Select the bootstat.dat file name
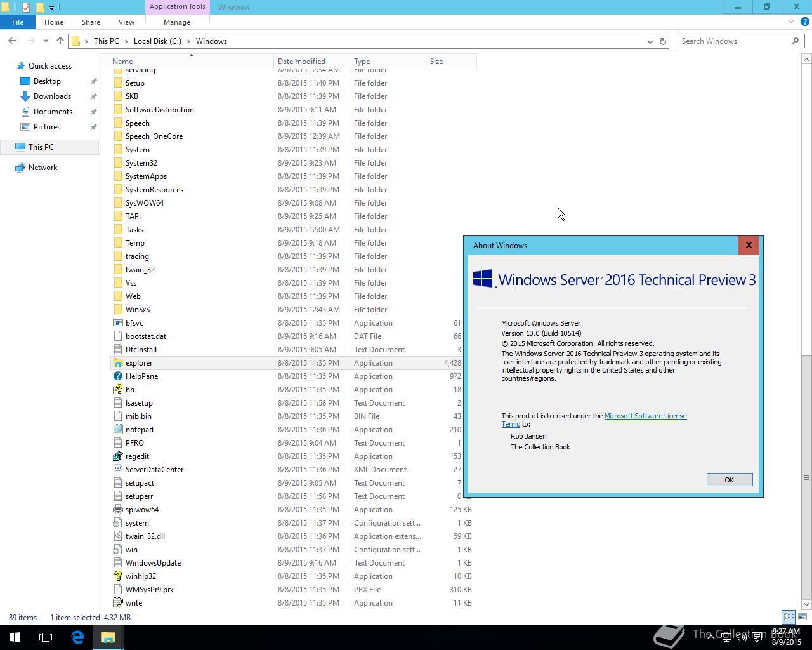The image size is (812, 650). click(x=146, y=336)
